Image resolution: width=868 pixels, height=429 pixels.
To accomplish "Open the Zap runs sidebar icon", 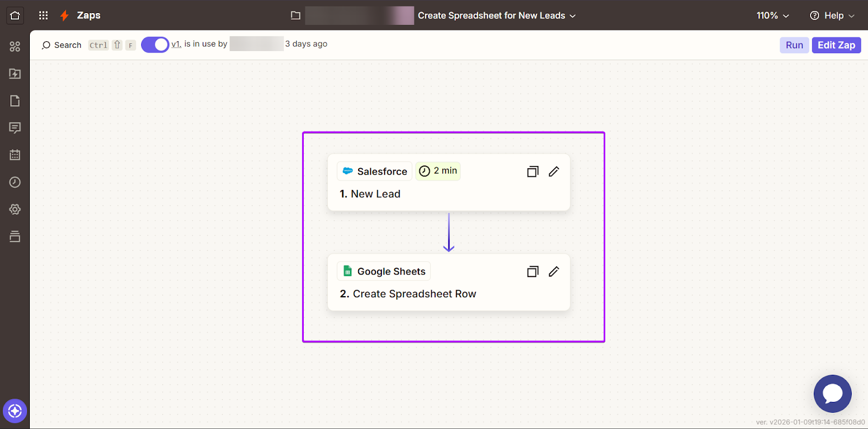I will coord(15,74).
